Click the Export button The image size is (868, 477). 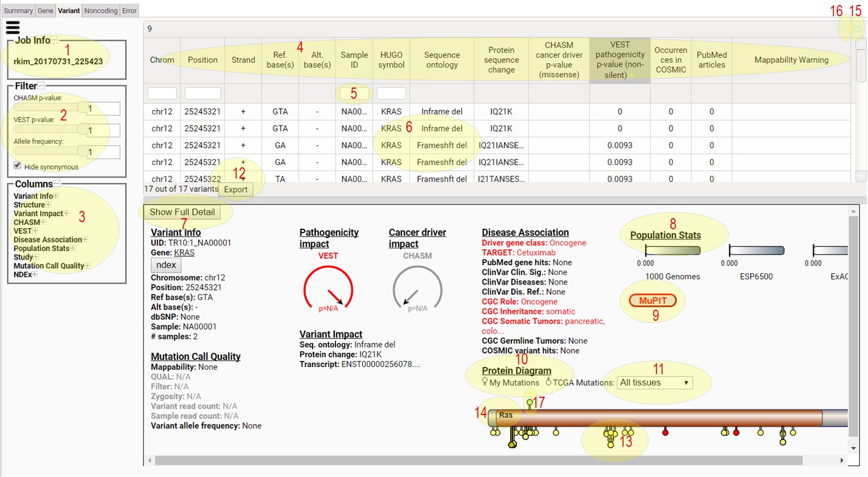236,189
